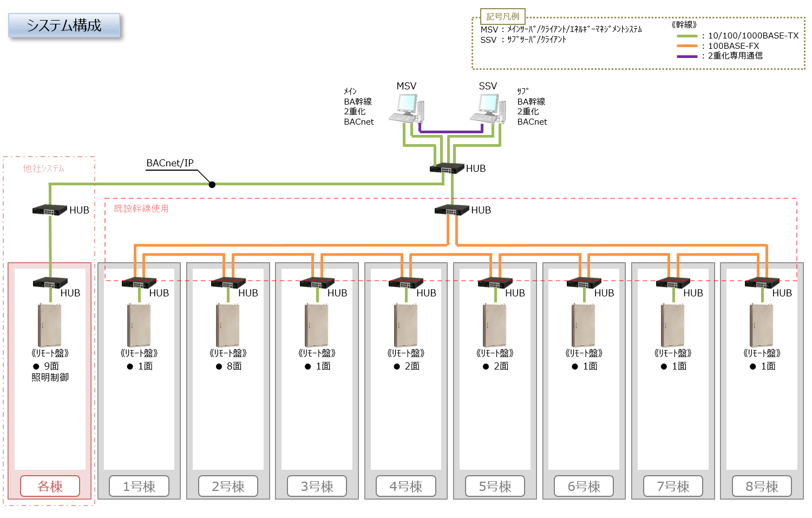Click the purple duplication line between servers
Viewport: 812px width, 518px height.
451,131
